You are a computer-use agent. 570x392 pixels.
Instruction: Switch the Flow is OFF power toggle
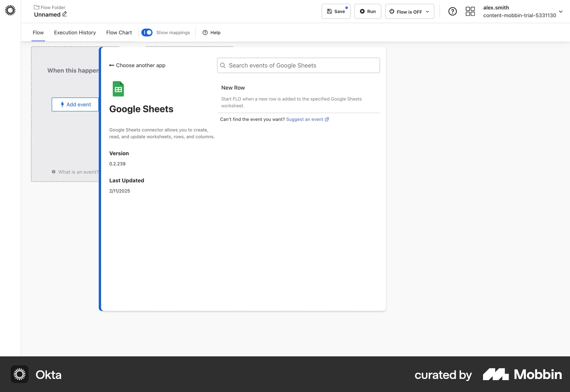click(392, 11)
